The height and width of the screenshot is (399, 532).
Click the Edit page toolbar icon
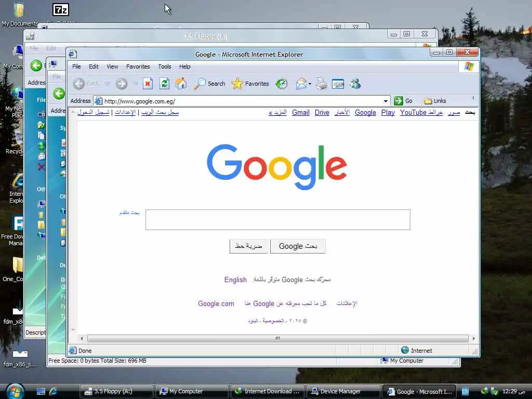tap(338, 84)
